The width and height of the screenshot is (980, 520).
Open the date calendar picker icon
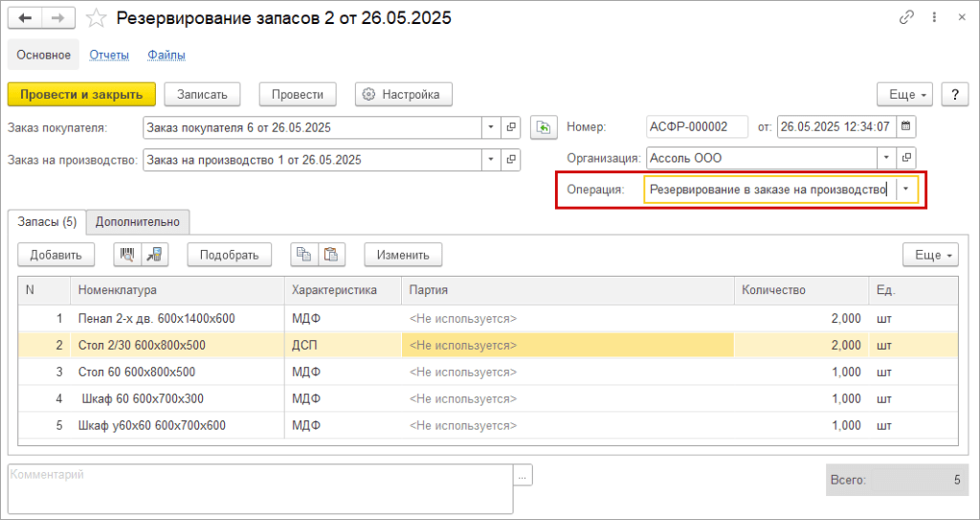tap(906, 126)
